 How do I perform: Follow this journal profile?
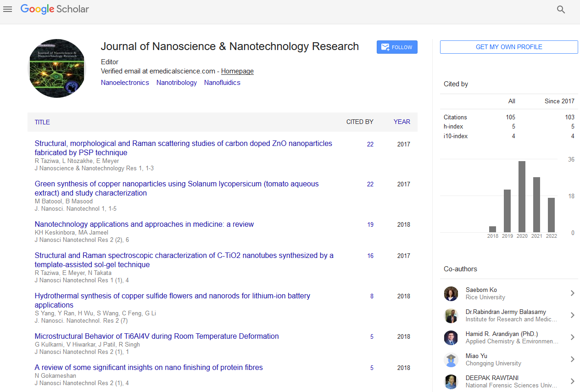click(397, 47)
